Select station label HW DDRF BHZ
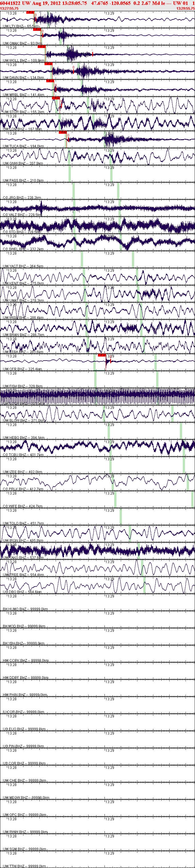The image size is (195, 868). coord(26,678)
